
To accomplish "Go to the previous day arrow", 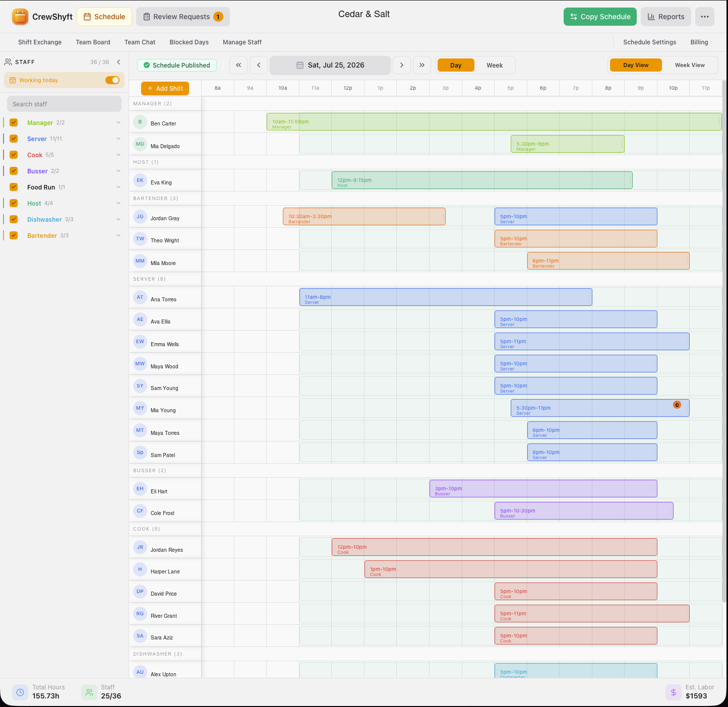I will (259, 65).
